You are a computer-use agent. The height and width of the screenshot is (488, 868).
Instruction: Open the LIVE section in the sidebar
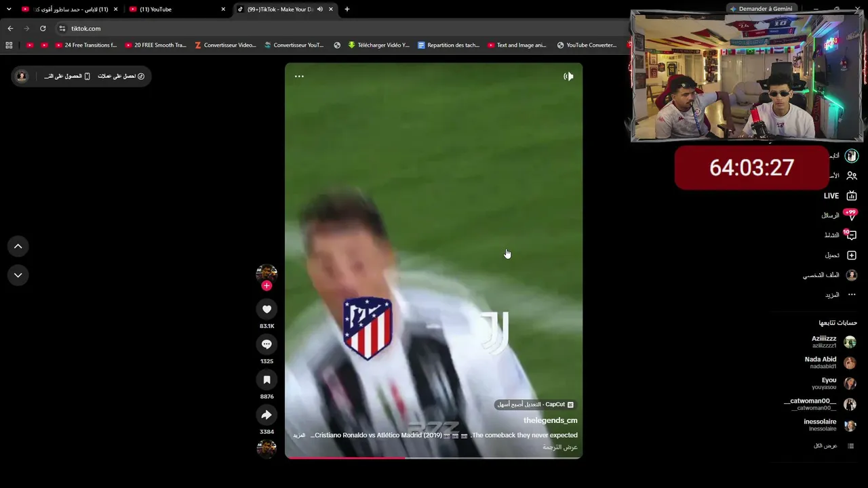tap(840, 196)
